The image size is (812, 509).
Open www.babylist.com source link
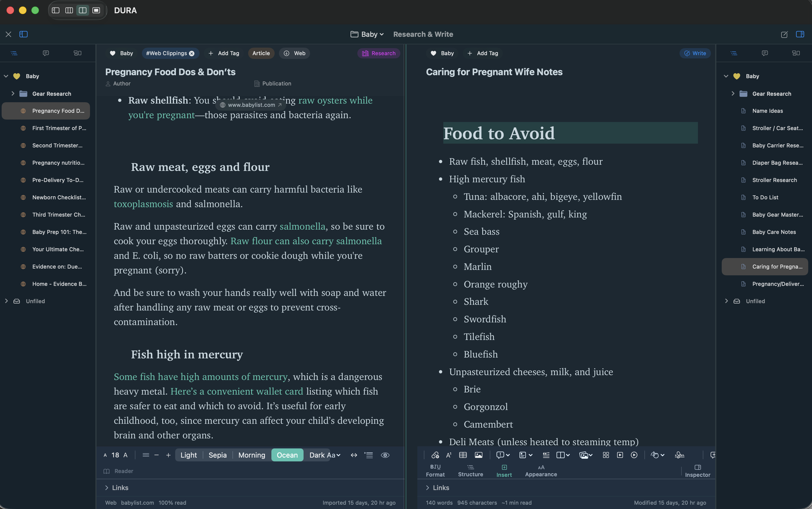pos(251,105)
